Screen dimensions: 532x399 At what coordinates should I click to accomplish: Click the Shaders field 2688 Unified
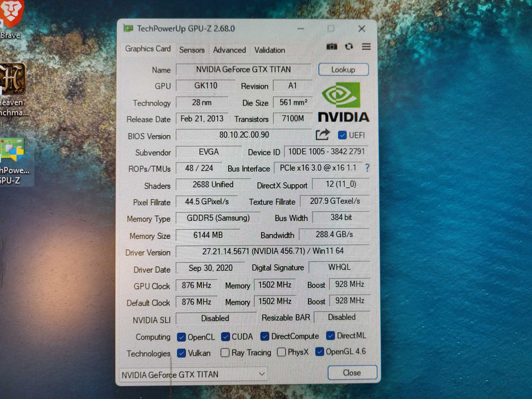pos(213,185)
